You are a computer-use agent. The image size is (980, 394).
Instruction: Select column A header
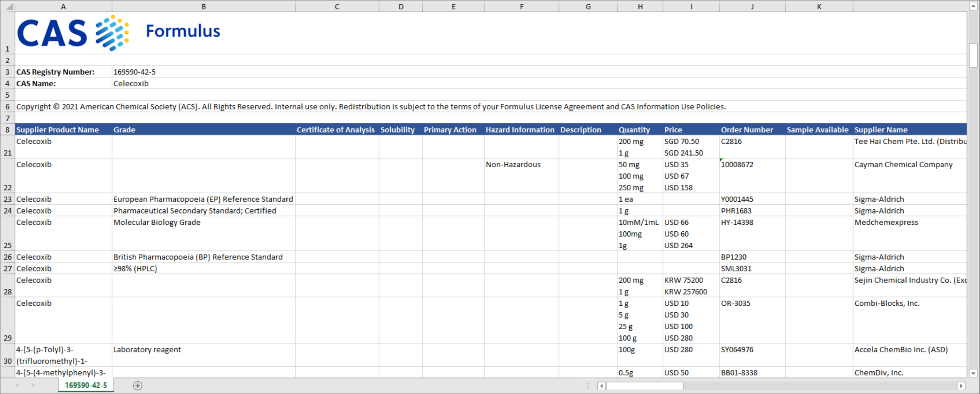64,7
